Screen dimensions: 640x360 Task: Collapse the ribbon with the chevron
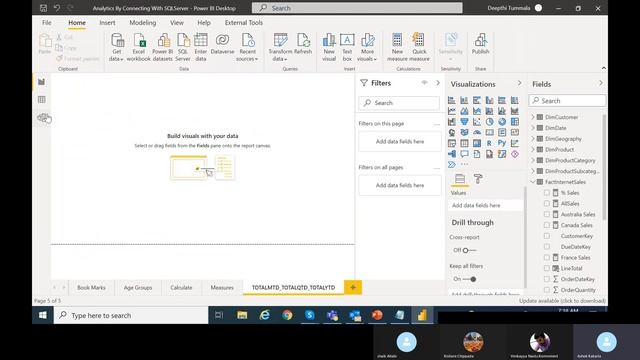click(604, 68)
